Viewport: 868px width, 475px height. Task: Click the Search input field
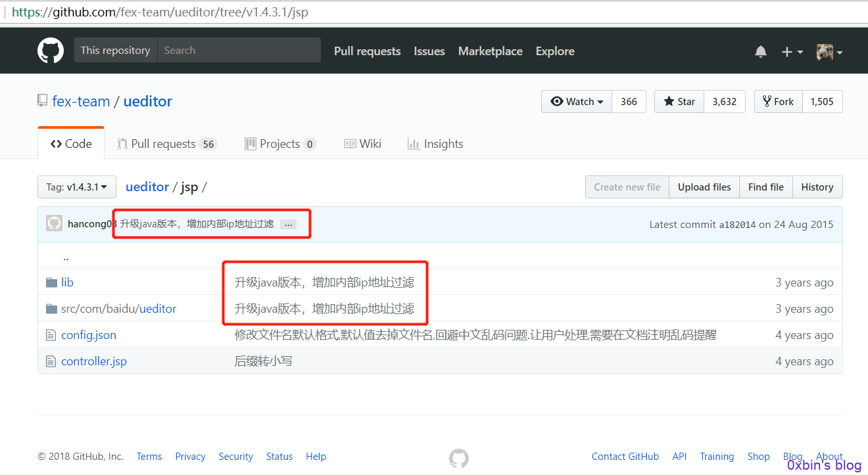[x=239, y=50]
